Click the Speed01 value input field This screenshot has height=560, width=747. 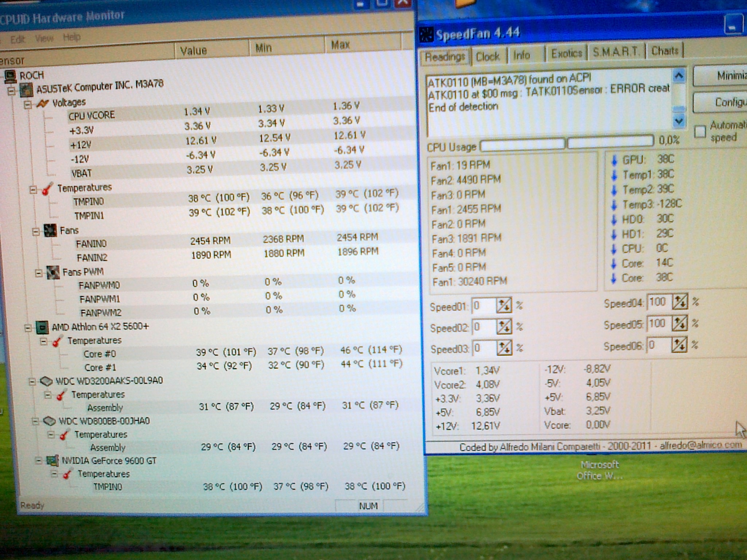point(483,306)
